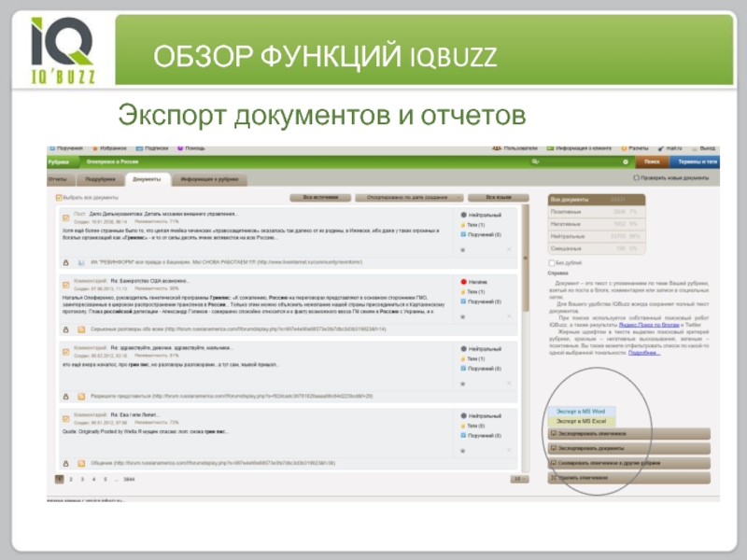Click inside the green search field
The height and width of the screenshot is (560, 747).
579,161
